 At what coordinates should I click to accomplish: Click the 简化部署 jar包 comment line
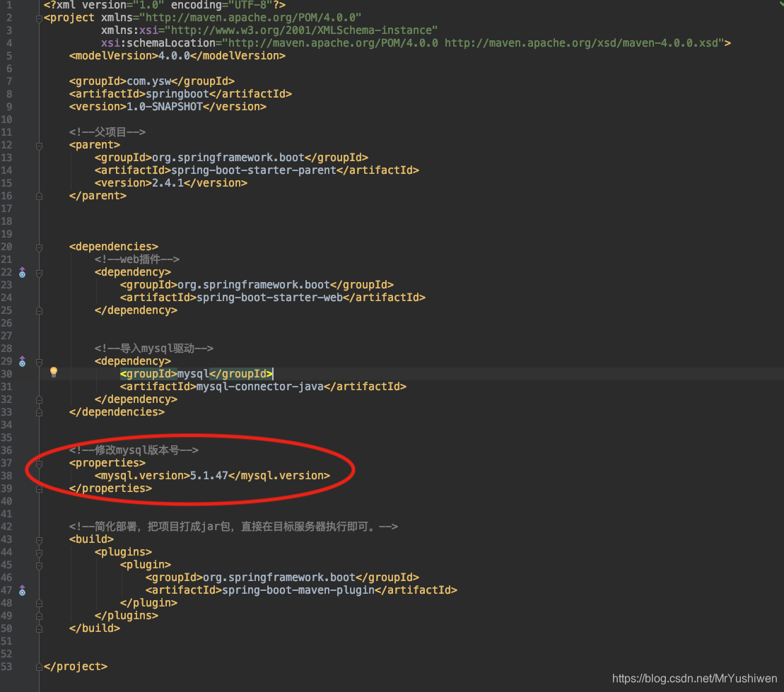coord(233,527)
